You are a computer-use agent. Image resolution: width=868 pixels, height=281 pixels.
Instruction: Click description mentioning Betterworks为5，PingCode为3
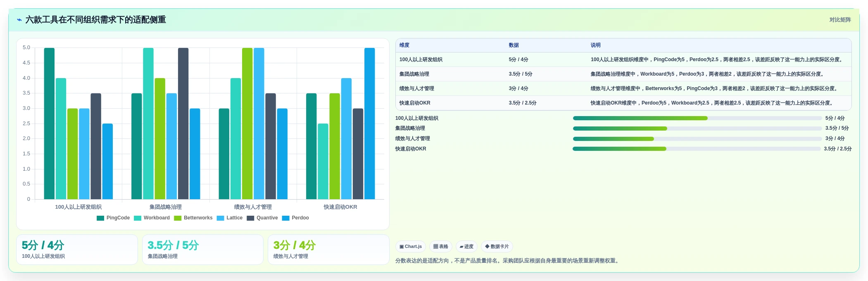715,89
